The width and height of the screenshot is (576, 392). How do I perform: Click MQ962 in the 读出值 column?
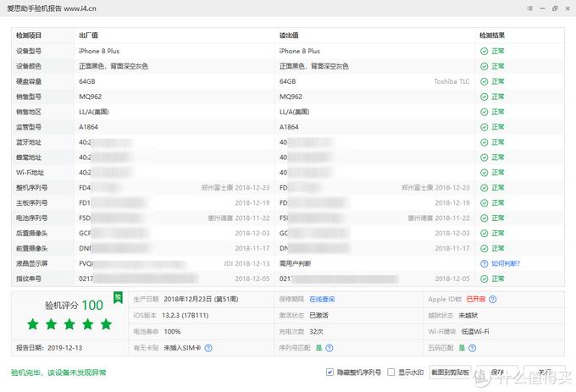[291, 97]
